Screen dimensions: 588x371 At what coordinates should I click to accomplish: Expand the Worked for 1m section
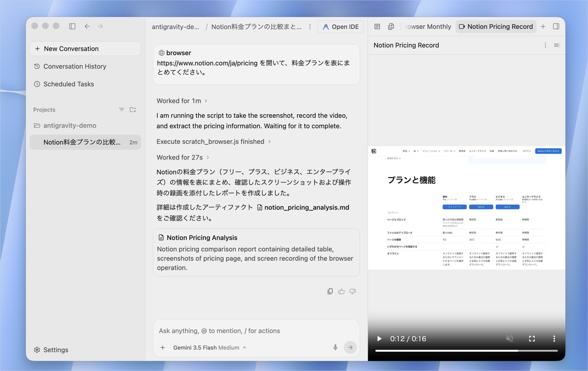pyautogui.click(x=182, y=101)
